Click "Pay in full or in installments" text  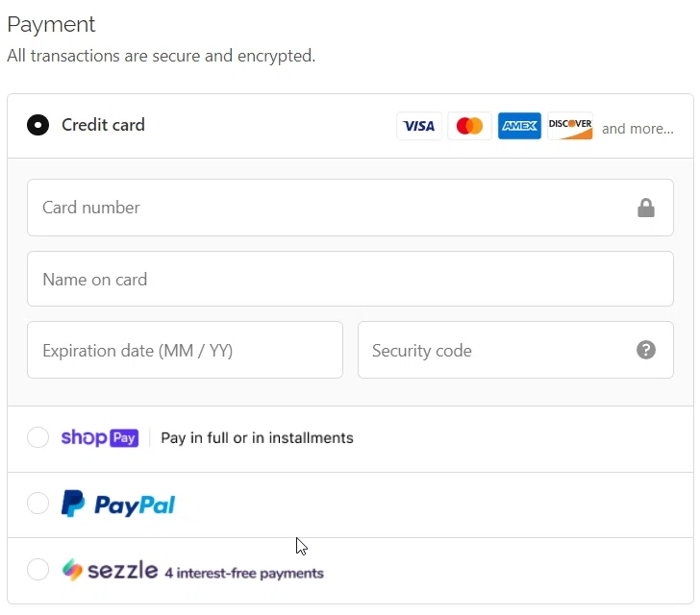click(x=257, y=438)
